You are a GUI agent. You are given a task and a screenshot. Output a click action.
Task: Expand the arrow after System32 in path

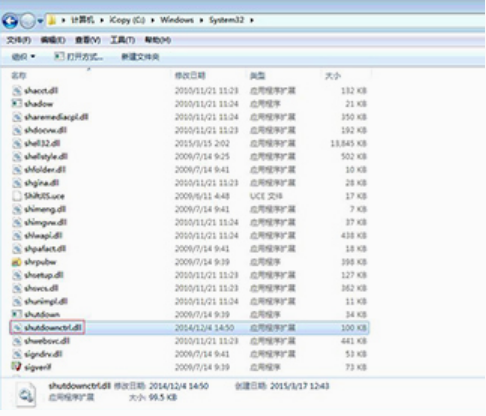(x=252, y=20)
